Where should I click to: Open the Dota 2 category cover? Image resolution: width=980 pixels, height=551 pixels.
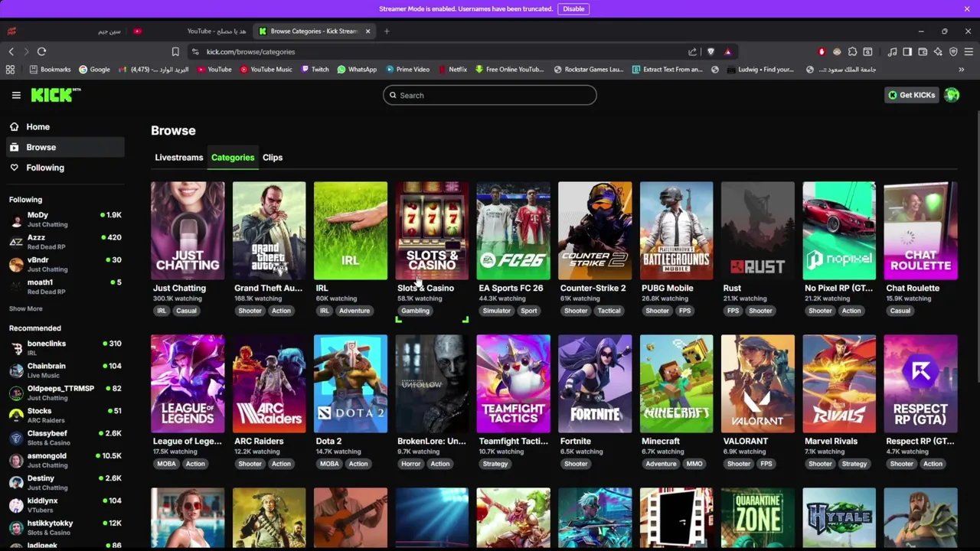(351, 383)
